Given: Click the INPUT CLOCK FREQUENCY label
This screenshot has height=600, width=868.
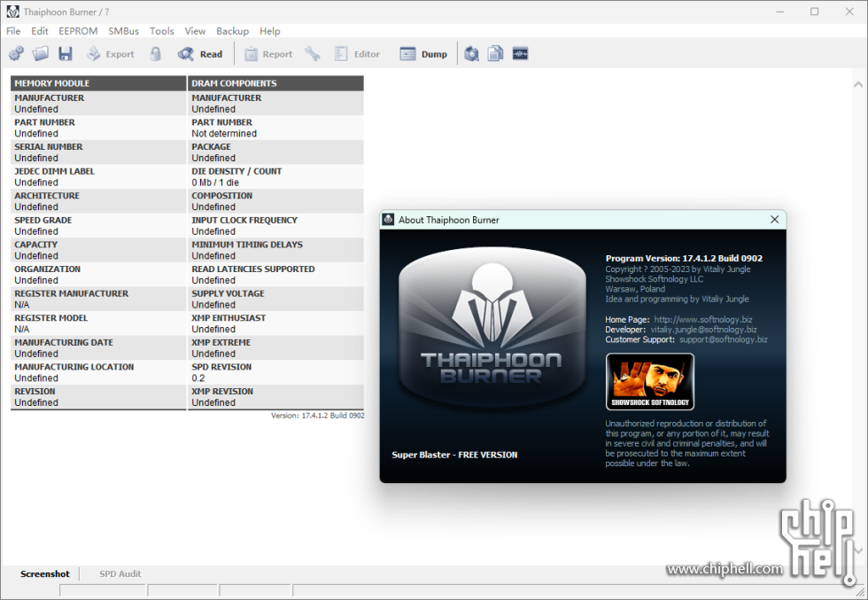Looking at the screenshot, I should [244, 220].
